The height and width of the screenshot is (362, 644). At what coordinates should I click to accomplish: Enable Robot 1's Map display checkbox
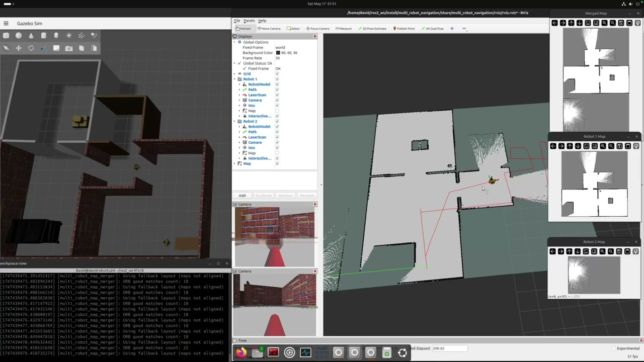pos(277,111)
